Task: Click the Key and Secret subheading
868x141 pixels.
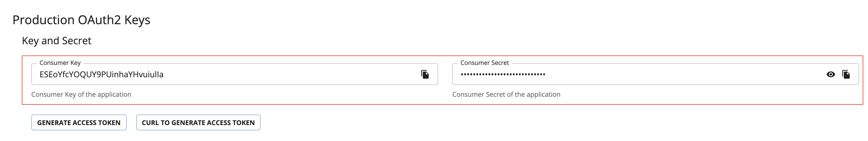Action: click(57, 40)
